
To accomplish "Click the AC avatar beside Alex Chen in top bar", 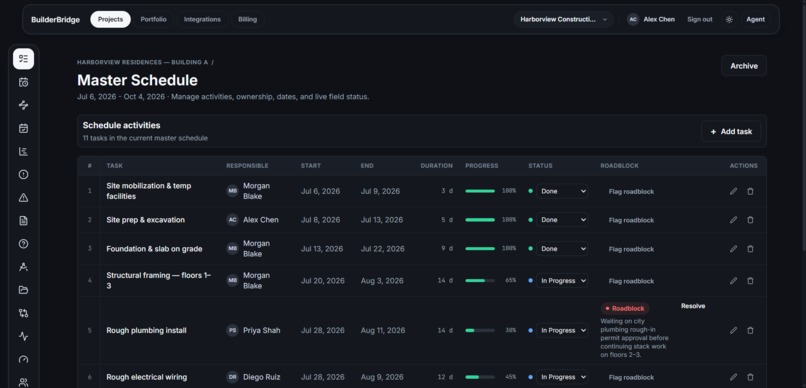I will pyautogui.click(x=633, y=20).
